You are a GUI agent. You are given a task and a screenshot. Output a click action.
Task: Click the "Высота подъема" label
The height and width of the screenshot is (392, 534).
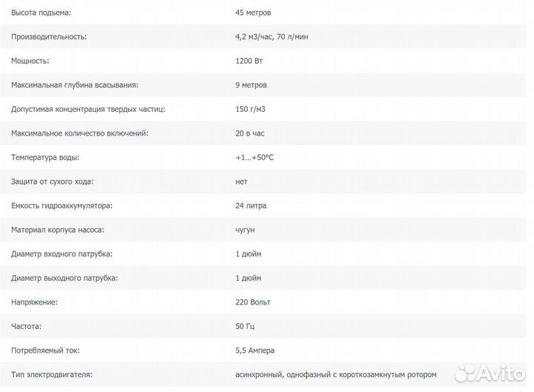click(x=47, y=13)
